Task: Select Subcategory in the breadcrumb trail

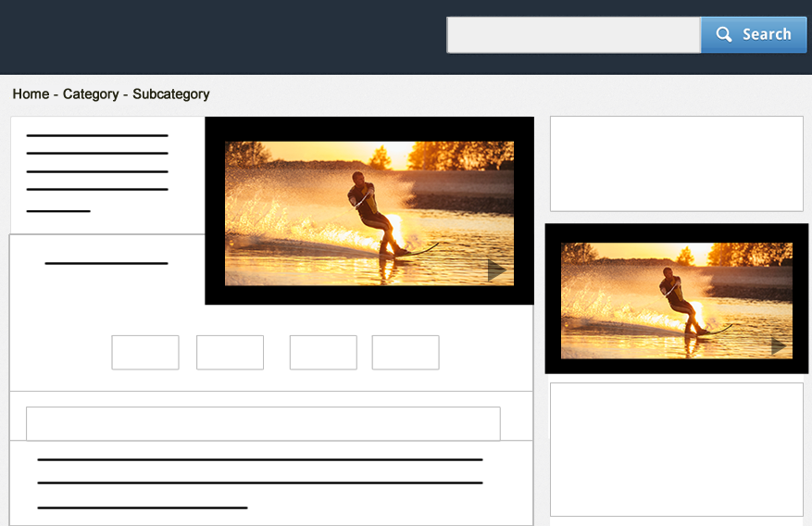Action: point(171,94)
